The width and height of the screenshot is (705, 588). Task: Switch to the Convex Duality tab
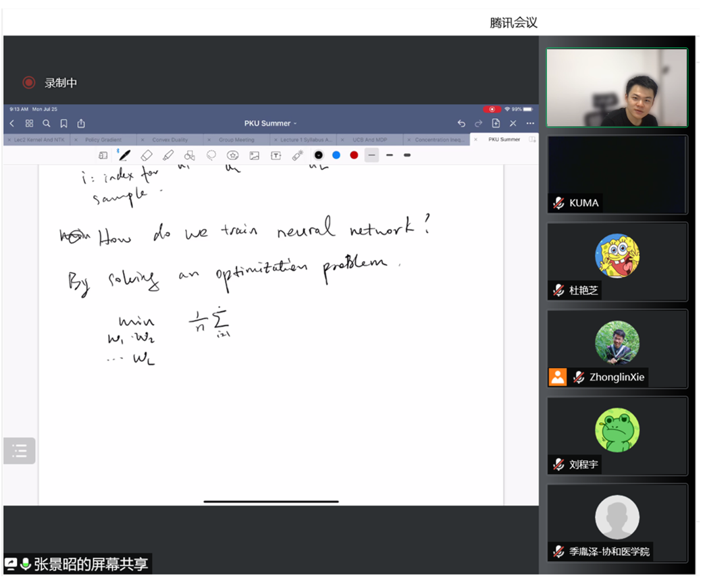point(169,140)
